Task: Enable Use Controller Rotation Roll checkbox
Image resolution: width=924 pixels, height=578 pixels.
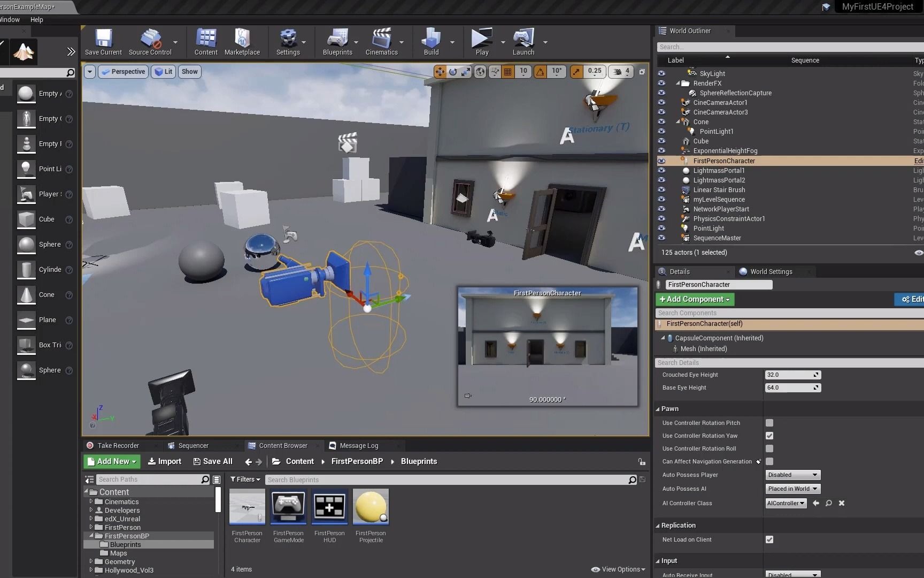Action: click(769, 448)
